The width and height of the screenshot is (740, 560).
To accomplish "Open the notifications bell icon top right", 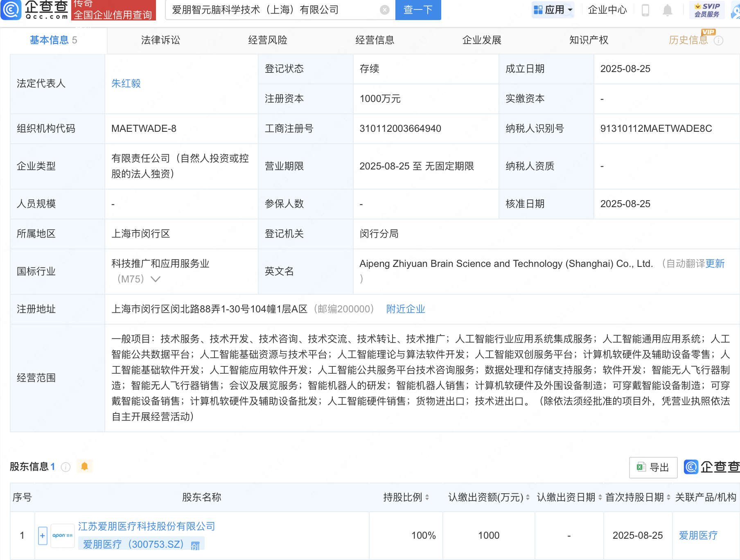I will pos(667,10).
